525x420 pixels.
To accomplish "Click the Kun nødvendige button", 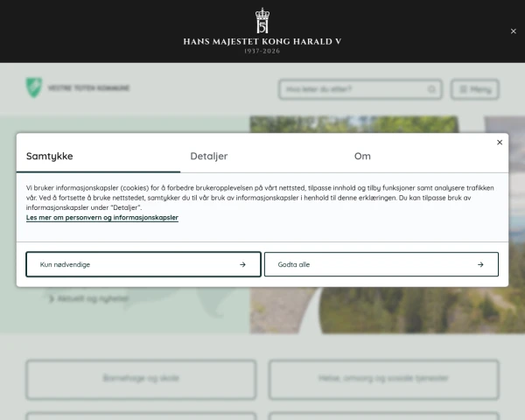I will pyautogui.click(x=143, y=264).
